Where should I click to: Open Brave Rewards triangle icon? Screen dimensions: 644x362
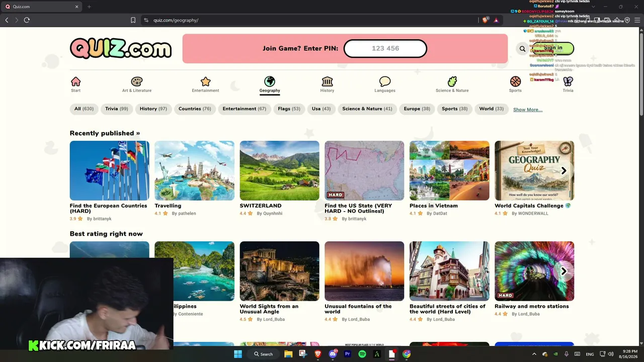point(496,20)
